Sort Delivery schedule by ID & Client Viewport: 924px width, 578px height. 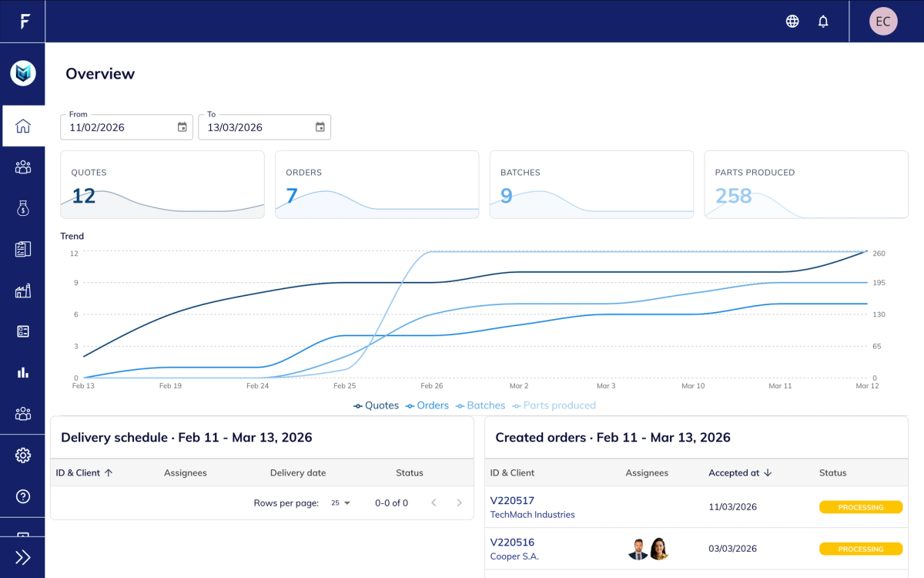click(84, 473)
